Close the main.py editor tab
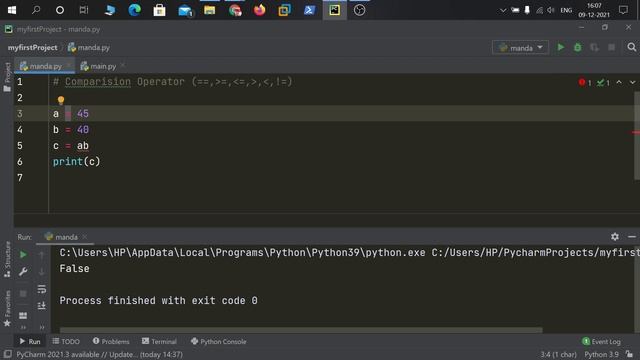The image size is (640, 360). [123, 65]
